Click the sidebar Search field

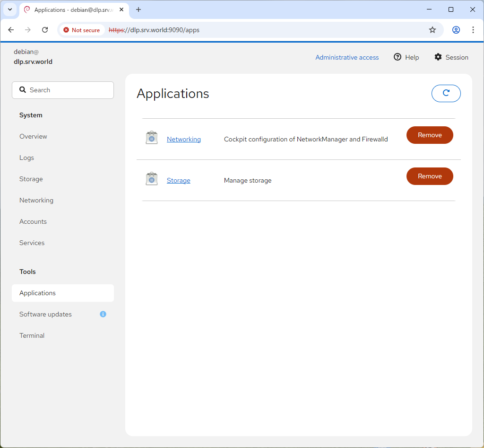[63, 90]
